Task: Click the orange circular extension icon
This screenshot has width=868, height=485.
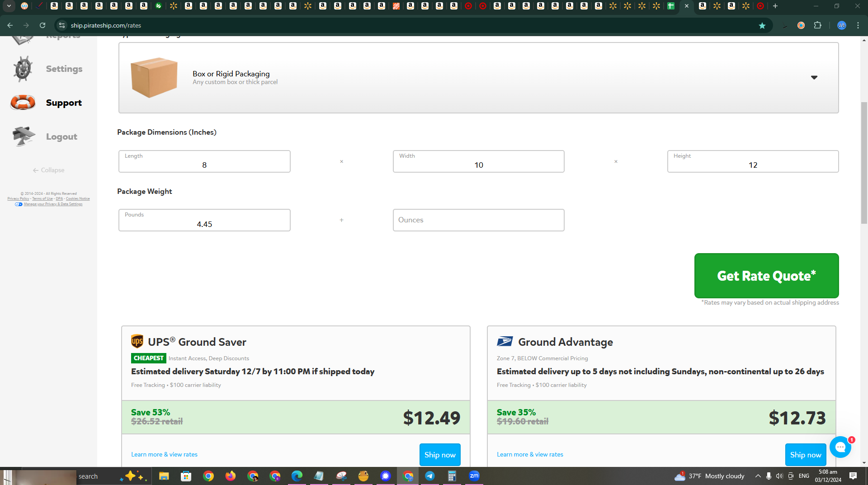Action: [801, 25]
